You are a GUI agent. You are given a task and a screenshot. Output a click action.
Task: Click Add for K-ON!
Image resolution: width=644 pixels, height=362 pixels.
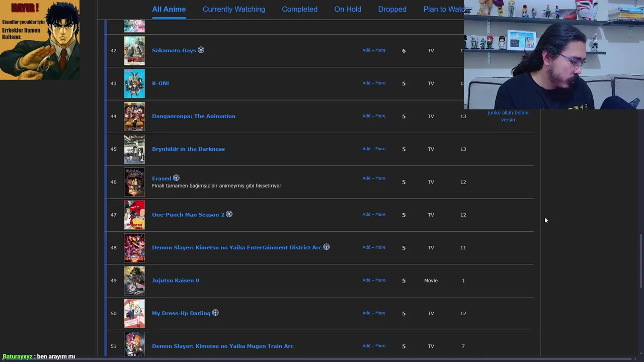coord(366,83)
